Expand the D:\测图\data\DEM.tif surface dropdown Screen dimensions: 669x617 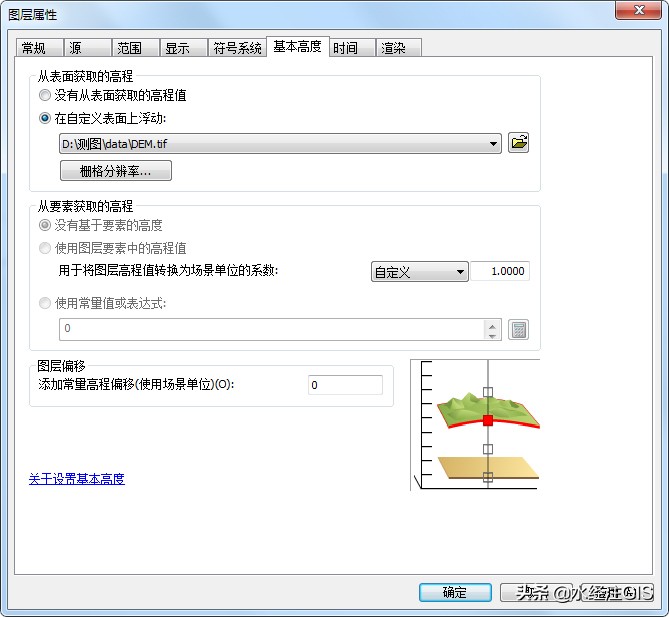(x=493, y=143)
